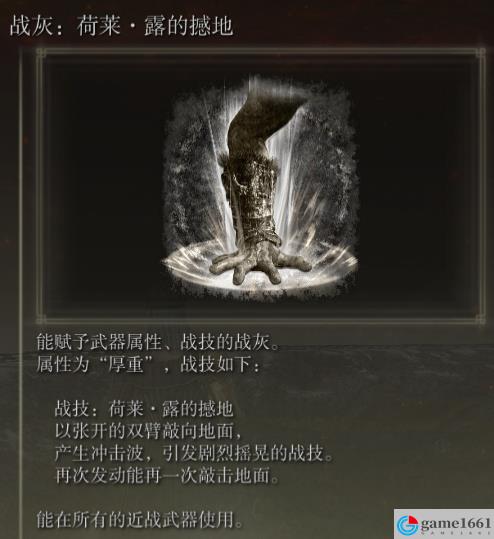Click the armored gauntlet on the arm
The width and height of the screenshot is (494, 539).
[250, 199]
